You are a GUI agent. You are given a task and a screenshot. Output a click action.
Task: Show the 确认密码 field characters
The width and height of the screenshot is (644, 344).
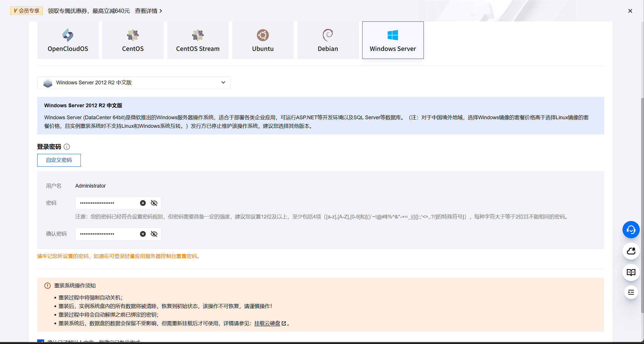point(154,234)
